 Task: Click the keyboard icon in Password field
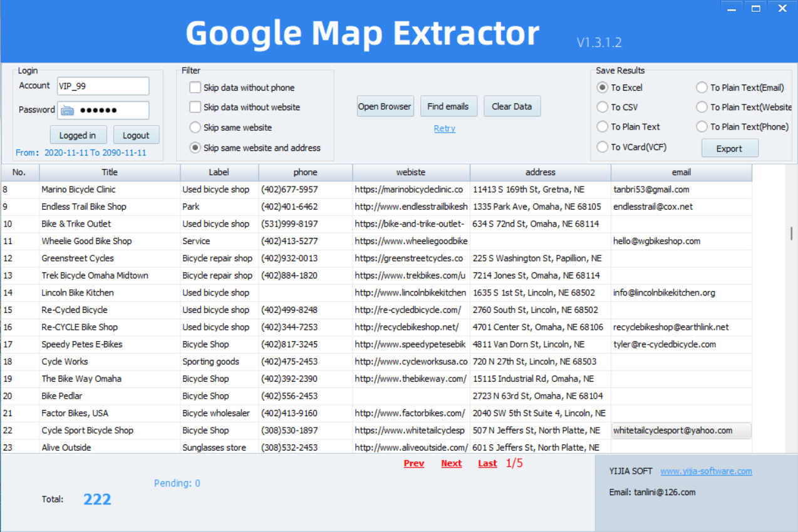click(x=67, y=110)
